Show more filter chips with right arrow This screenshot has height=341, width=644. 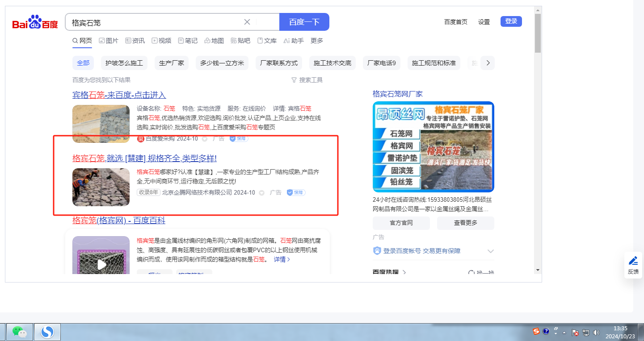[488, 63]
